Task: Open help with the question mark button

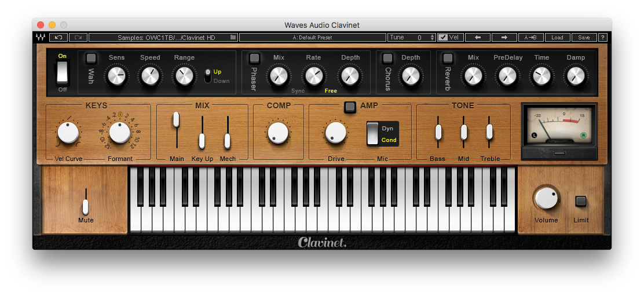Action: click(602, 37)
